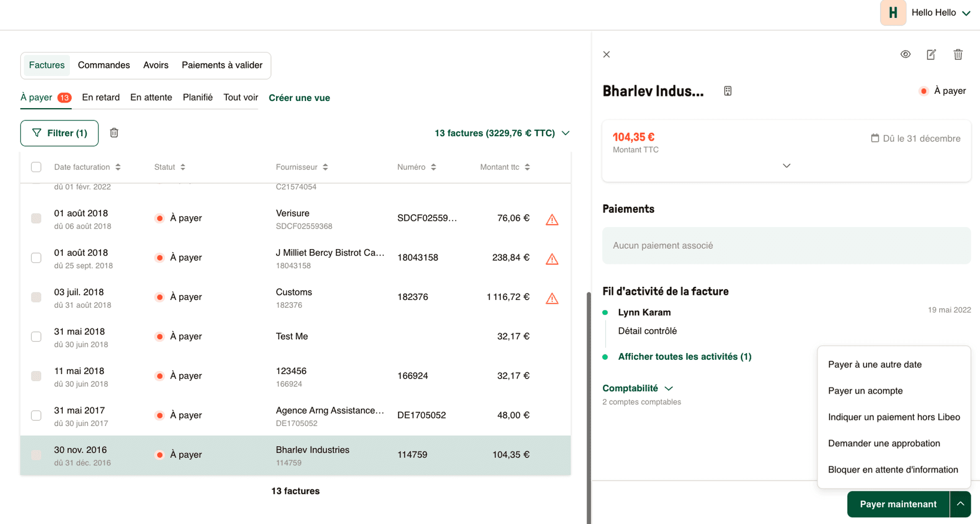Check the 123456 supplier invoice checkbox
980x524 pixels.
coord(36,376)
